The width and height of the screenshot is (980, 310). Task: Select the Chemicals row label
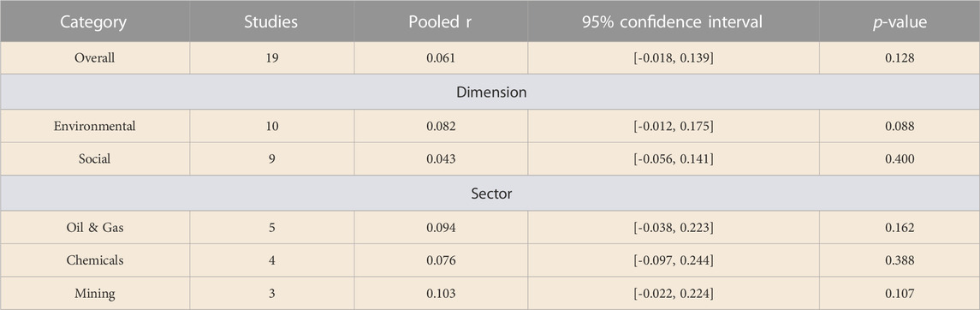tap(94, 260)
